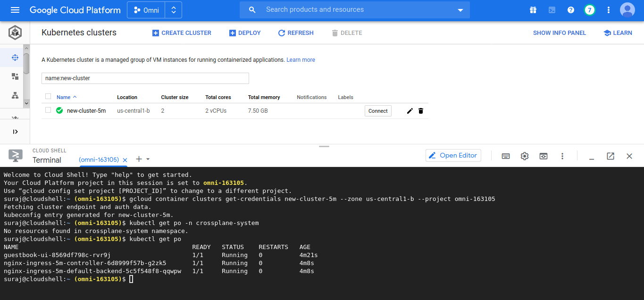Click the Google Cloud Platform logo
This screenshot has height=300, width=644.
point(75,10)
